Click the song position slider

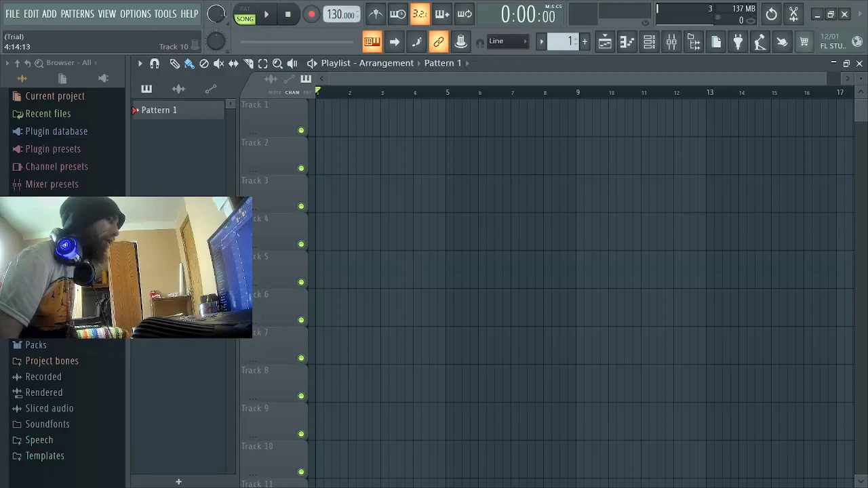297,42
